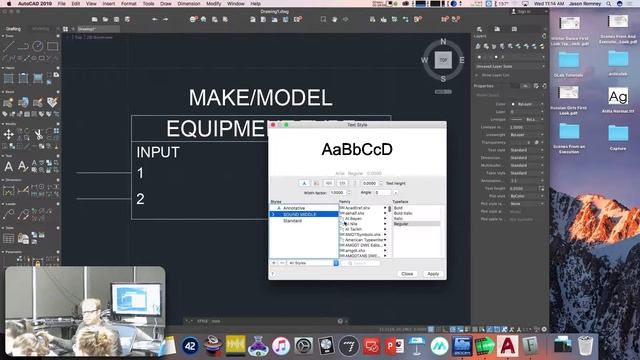Screen dimensions: 640x360
Task: Collapse the Draw panel section
Action: point(3,36)
